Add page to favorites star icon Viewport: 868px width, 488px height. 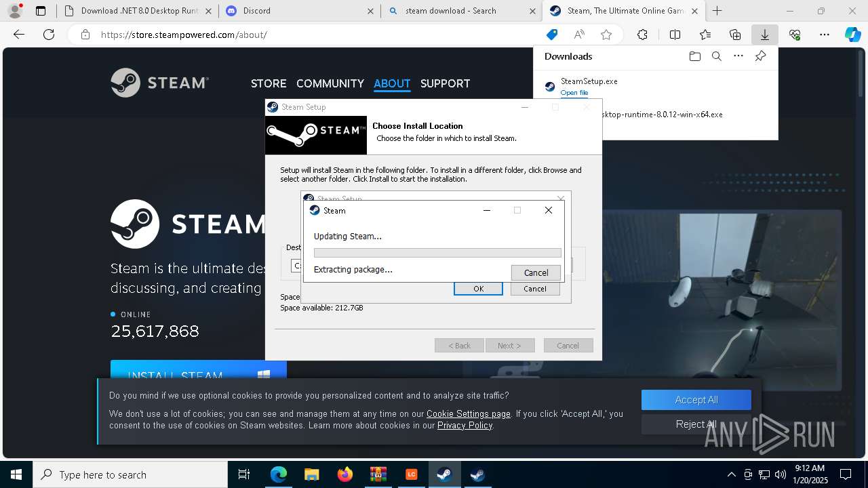606,35
